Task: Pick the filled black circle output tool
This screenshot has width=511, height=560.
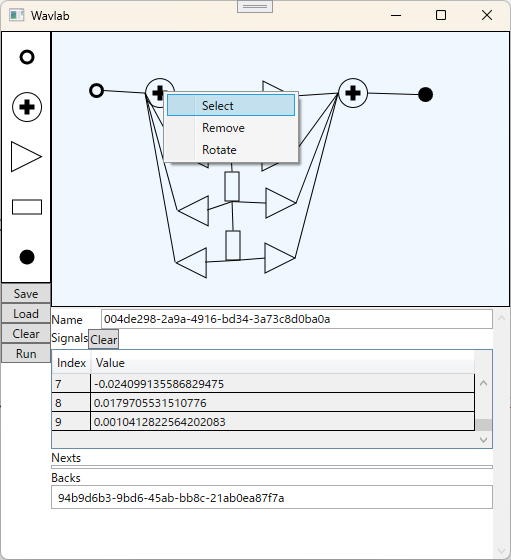Action: [x=27, y=257]
